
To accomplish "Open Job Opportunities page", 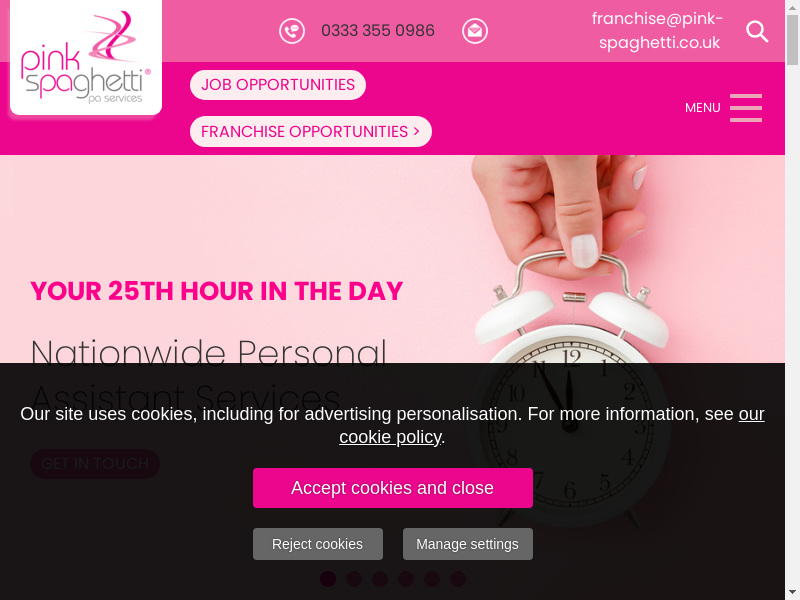I will tap(278, 85).
